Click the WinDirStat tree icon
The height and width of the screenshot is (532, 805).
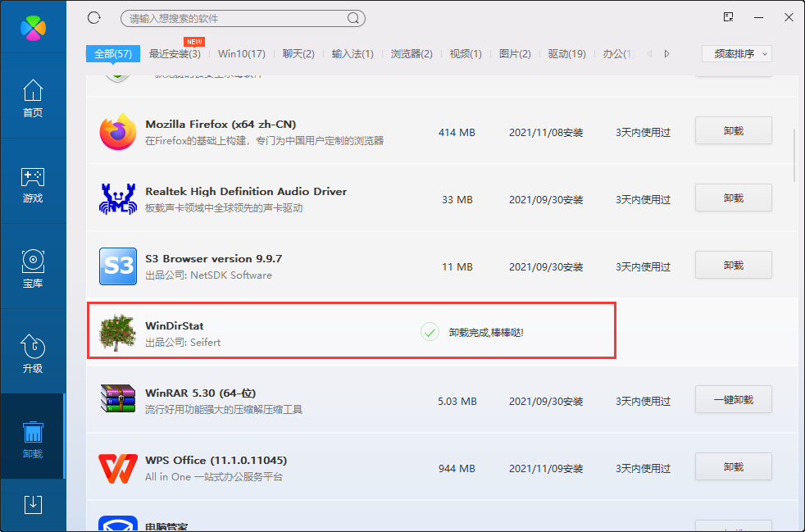pyautogui.click(x=118, y=333)
